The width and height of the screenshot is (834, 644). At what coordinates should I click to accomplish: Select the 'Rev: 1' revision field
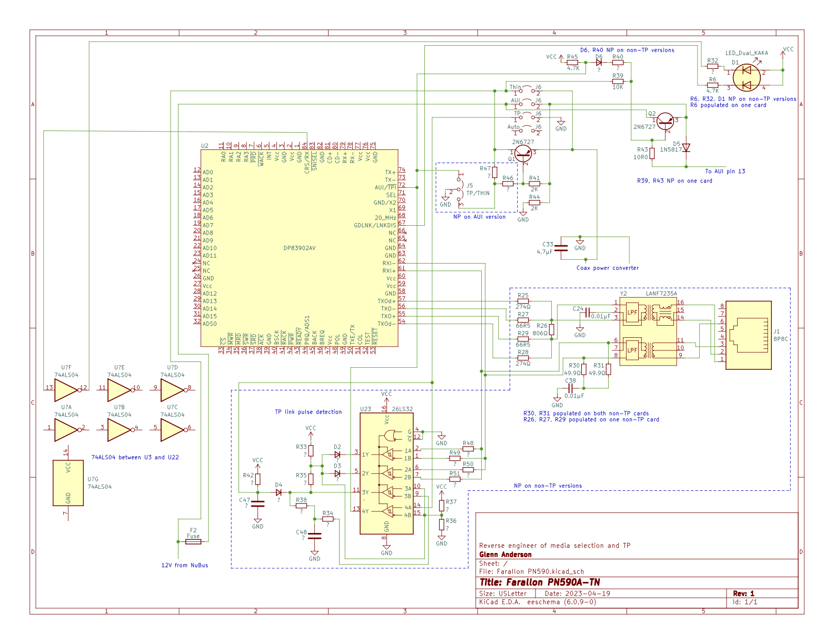(x=743, y=593)
